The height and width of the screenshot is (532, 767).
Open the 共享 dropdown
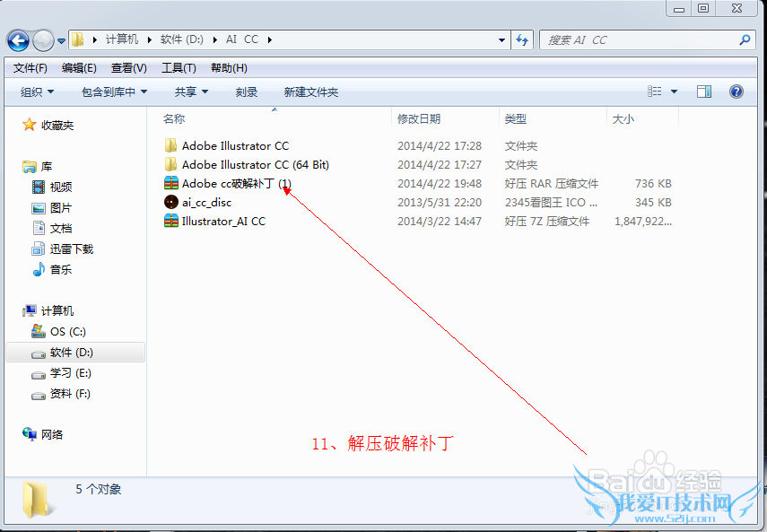click(x=191, y=92)
